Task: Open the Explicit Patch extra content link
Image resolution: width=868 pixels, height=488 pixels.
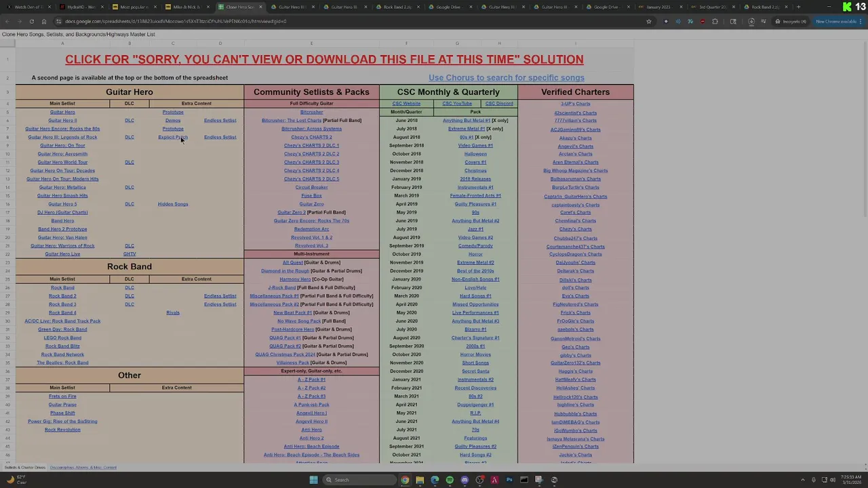Action: click(173, 137)
